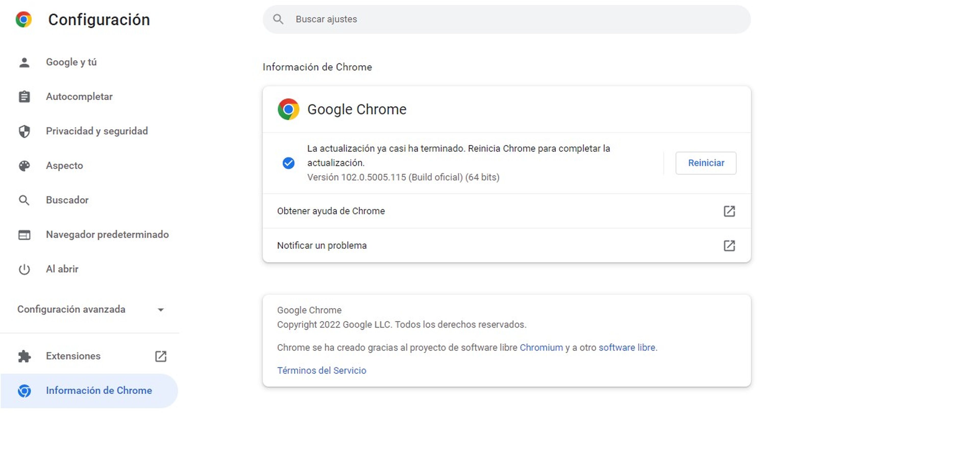This screenshot has width=980, height=470.
Task: Click the shield icon for Privacidad y seguridad
Action: (24, 131)
